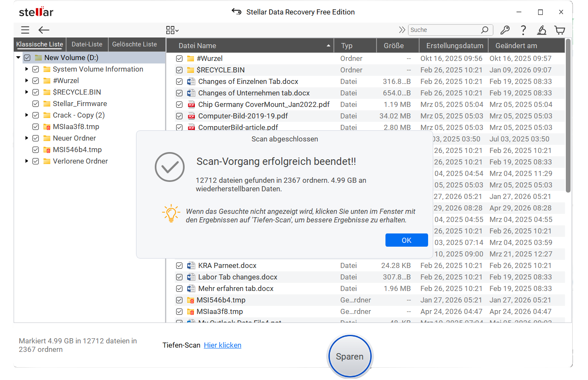Screen dimensions: 588x380
Task: Click deleted folder icon of MSI546b4.tmp in list
Action: coord(191,300)
